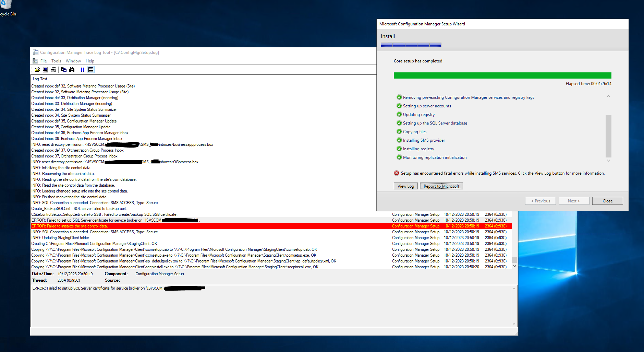The image size is (644, 352).
Task: Click the Report to Microsoft button
Action: [441, 186]
